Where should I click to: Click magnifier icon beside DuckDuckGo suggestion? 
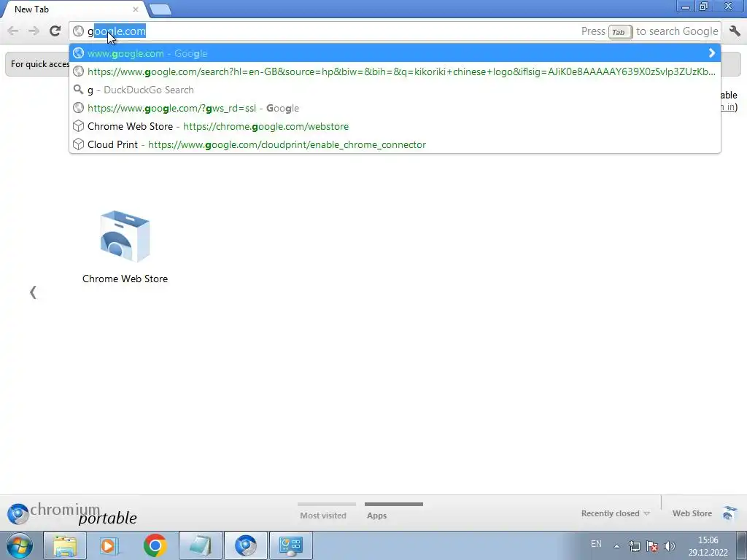point(79,90)
